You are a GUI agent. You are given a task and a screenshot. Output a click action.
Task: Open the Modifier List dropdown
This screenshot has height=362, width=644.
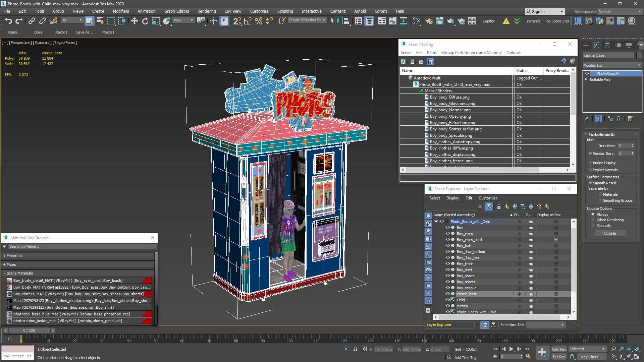[x=612, y=65]
